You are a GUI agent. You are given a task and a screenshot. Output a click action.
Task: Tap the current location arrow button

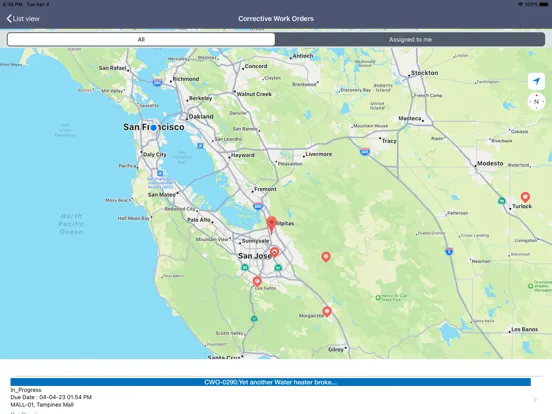click(x=536, y=81)
